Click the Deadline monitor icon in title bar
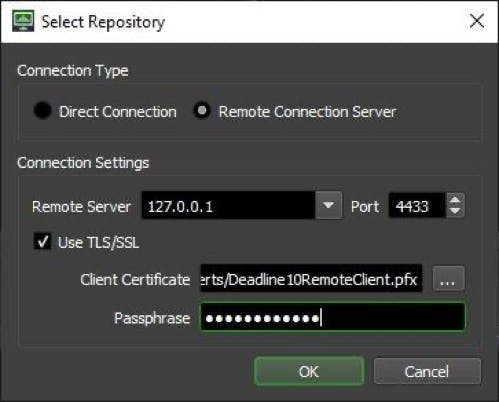Viewport: 499px width, 402px height. (x=23, y=21)
